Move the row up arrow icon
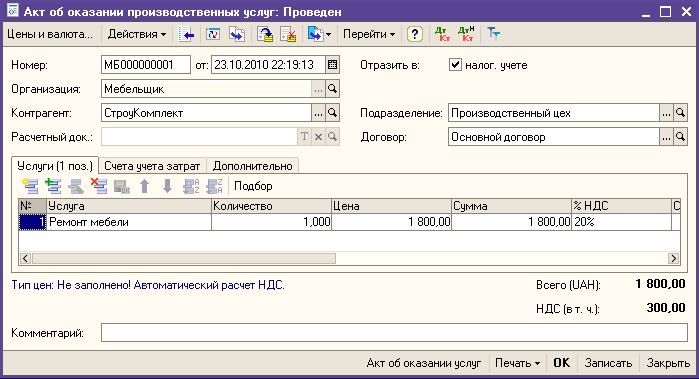The height and width of the screenshot is (379, 699). click(x=144, y=186)
